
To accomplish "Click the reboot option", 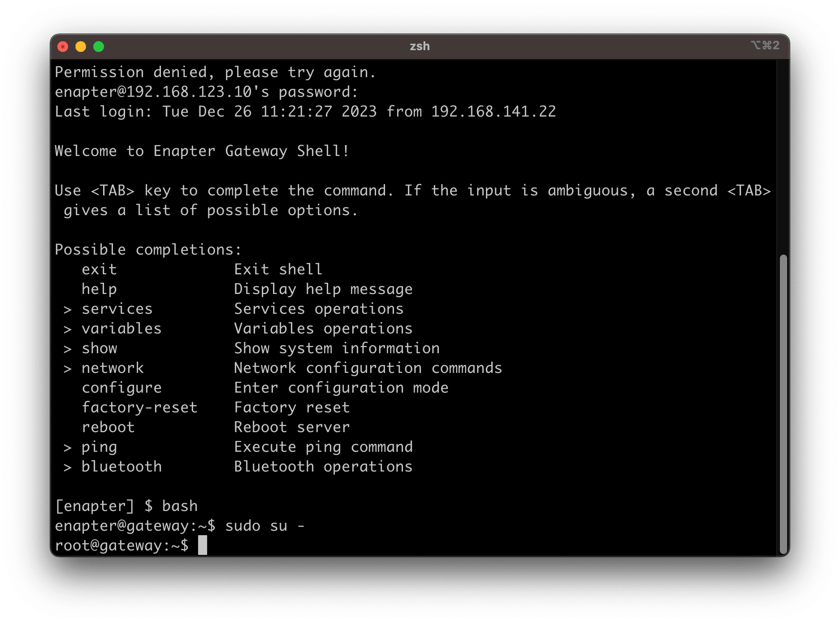I will coord(108,427).
